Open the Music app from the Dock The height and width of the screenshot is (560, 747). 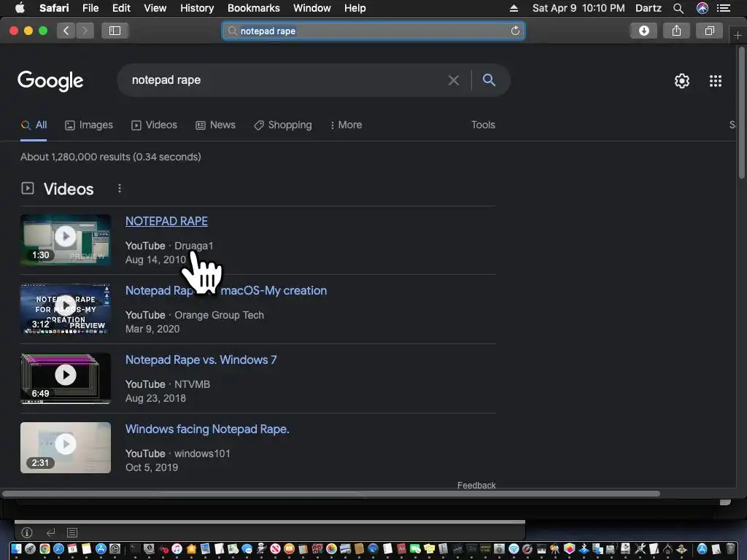point(177,549)
